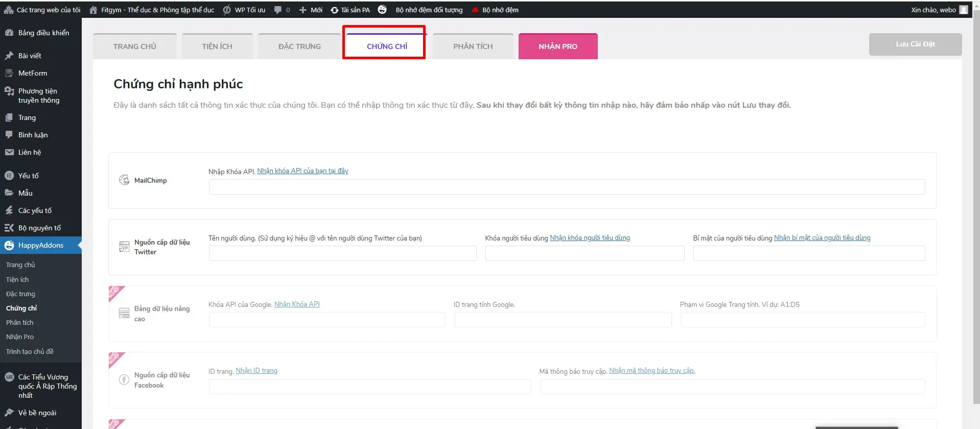
Task: Select the ĐẶC TRƯNG tab
Action: point(299,46)
